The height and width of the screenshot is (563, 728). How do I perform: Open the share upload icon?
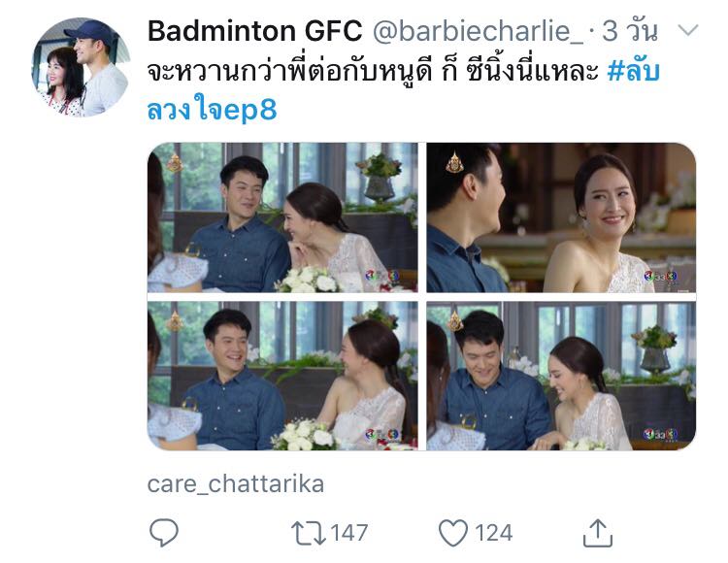point(598,533)
